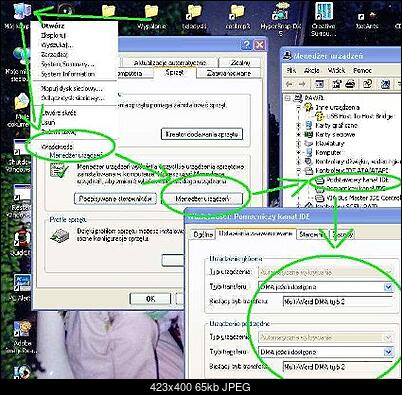Select Pomocniczy kanał IDE in device tree

click(357, 189)
